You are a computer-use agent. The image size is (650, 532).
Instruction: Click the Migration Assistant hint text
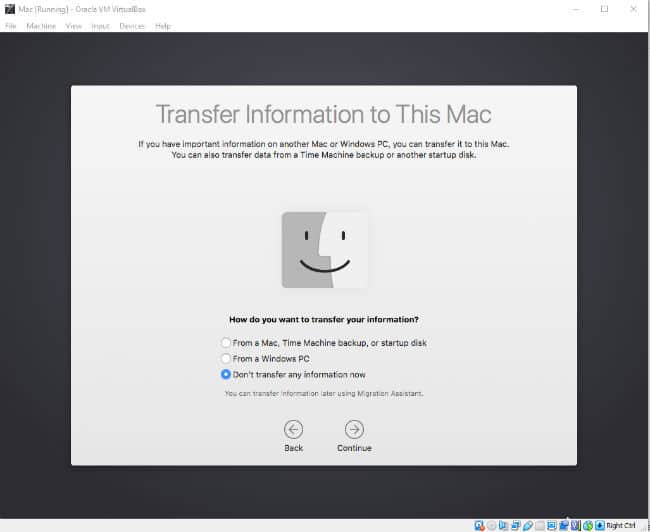324,393
